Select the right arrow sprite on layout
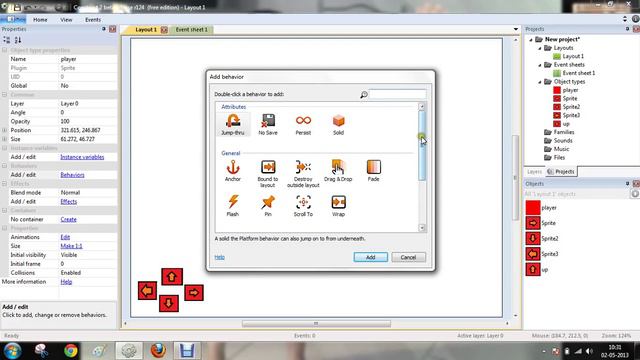Viewport: 640px width, 360px height. [194, 293]
